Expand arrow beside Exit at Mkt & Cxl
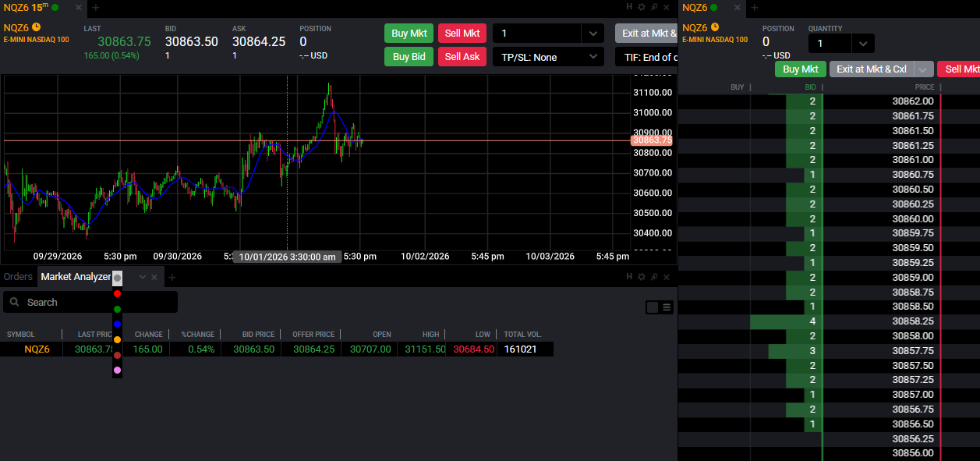Screen dimensions: 980x461 click(x=923, y=69)
